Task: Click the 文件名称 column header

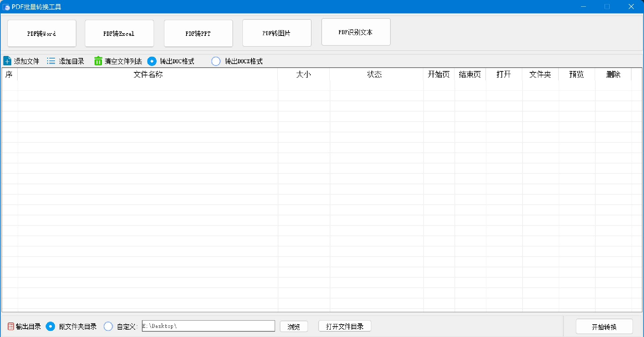Action: click(x=148, y=74)
